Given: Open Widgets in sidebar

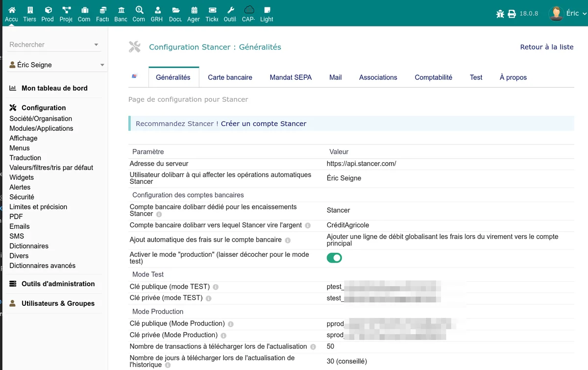Looking at the screenshot, I should point(22,177).
